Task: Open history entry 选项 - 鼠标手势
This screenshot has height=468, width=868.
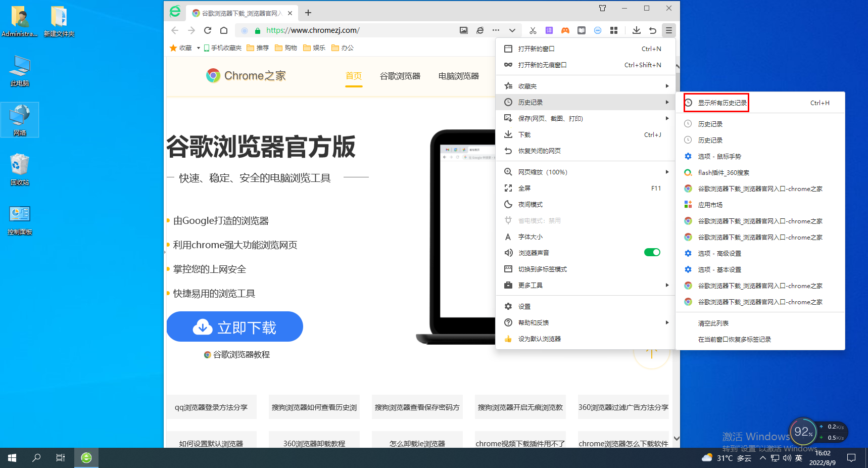Action: click(760, 157)
